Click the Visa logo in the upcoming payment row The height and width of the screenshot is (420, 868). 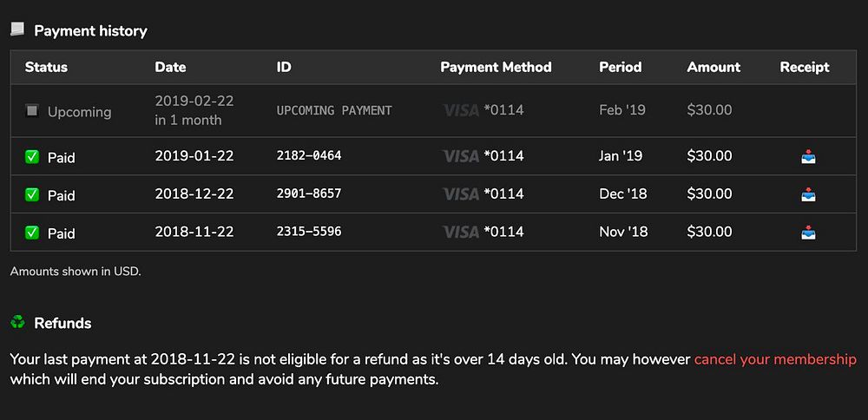click(x=460, y=111)
